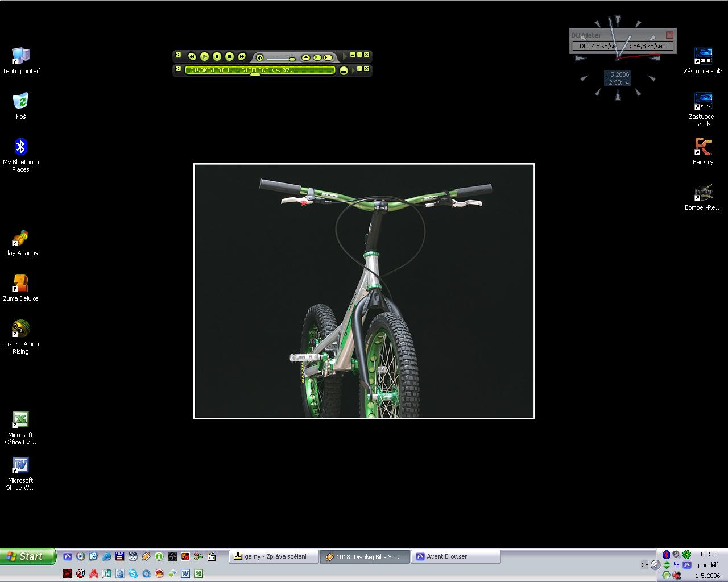
Task: Expand hidden tray icons arrow
Action: click(655, 565)
